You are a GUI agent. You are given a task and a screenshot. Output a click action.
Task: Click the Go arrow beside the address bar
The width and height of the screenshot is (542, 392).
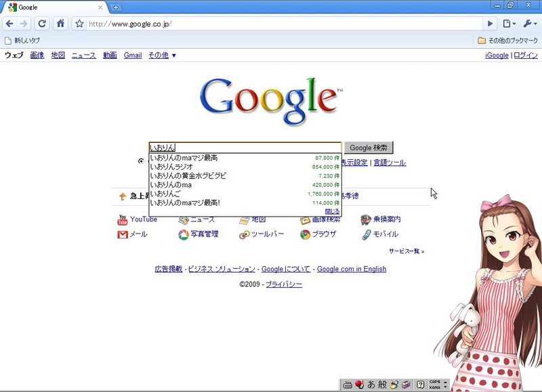click(x=490, y=24)
